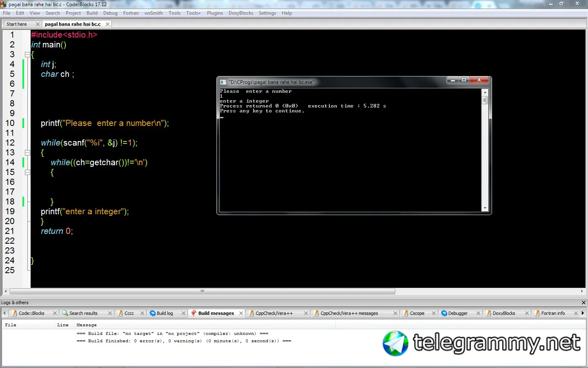The width and height of the screenshot is (588, 368).
Task: Close the CppCheck/Vera++ messages tab
Action: [x=395, y=313]
